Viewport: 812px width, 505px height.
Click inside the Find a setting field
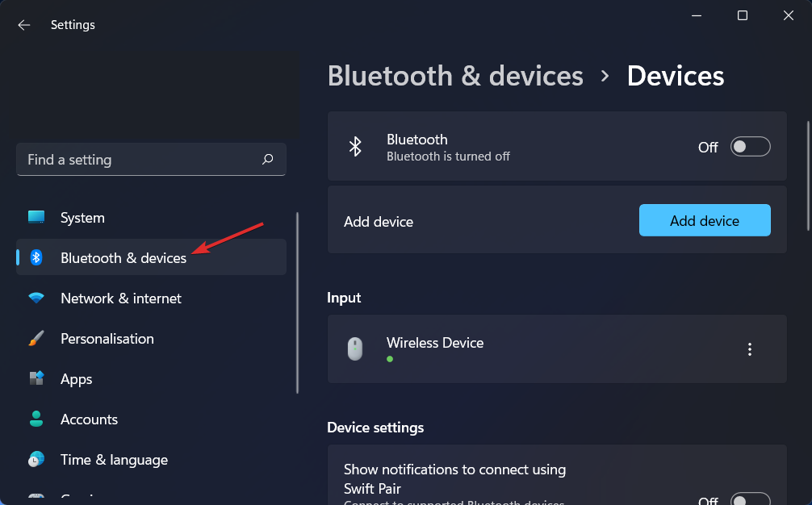[x=137, y=160]
